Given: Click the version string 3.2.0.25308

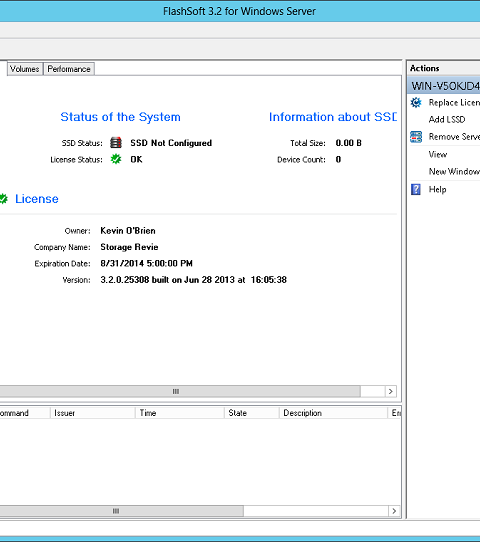Looking at the screenshot, I should point(125,280).
